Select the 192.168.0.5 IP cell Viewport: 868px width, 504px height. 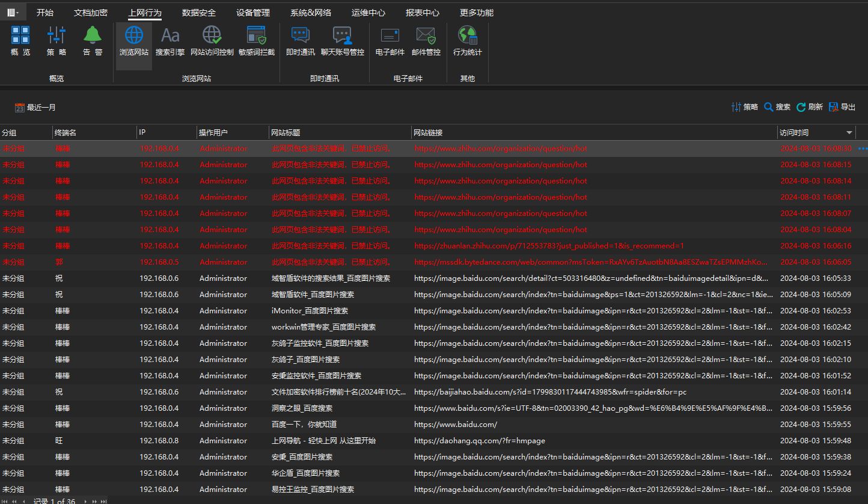tap(167, 262)
